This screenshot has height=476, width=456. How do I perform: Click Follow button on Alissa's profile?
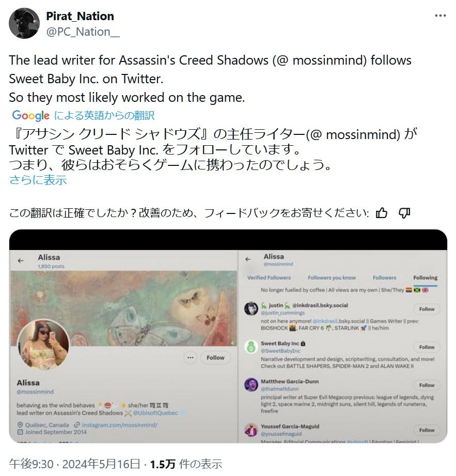tap(215, 358)
